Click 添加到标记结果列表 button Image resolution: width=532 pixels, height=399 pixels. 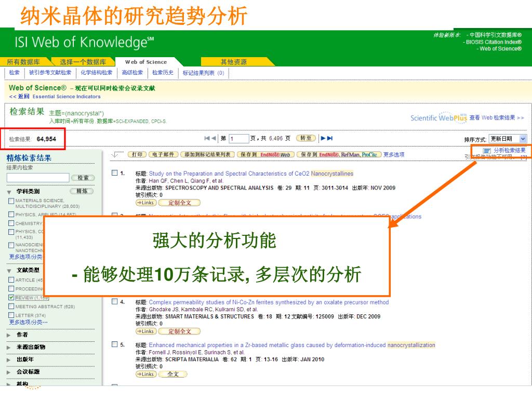pos(207,154)
